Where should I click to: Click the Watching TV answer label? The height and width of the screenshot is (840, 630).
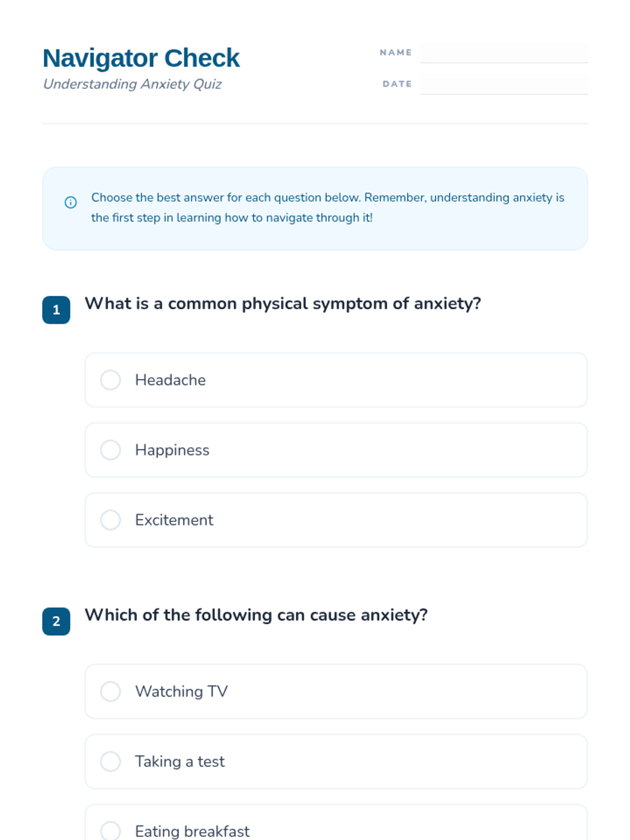coord(182,691)
